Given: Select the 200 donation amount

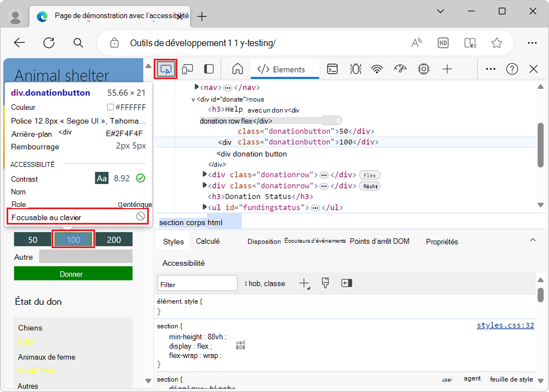Looking at the screenshot, I should 114,240.
